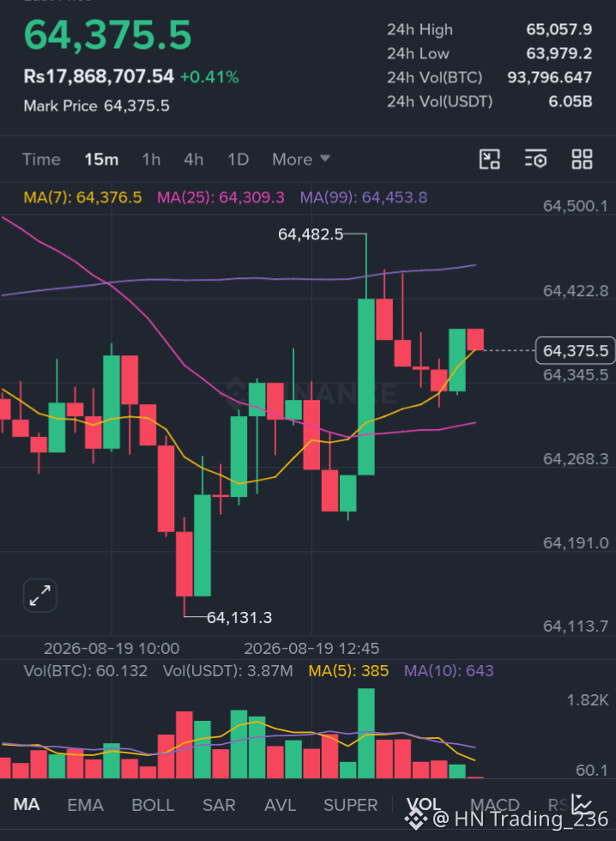This screenshot has width=616, height=841.
Task: Toggle the EMA indicator
Action: pyautogui.click(x=85, y=805)
